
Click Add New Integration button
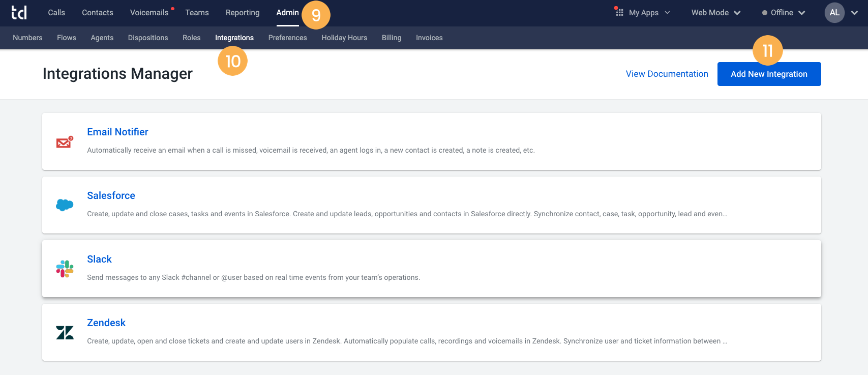[769, 74]
